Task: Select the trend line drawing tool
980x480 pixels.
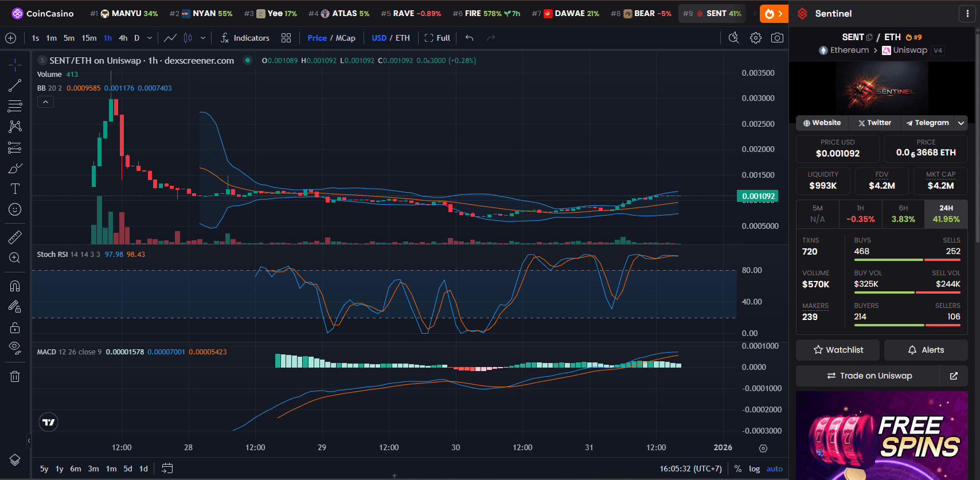Action: (15, 85)
